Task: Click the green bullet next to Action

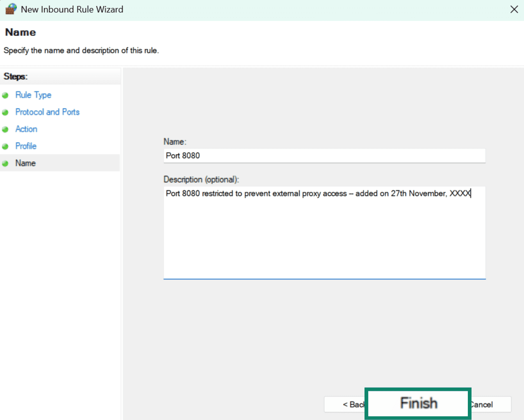Action: pos(5,130)
